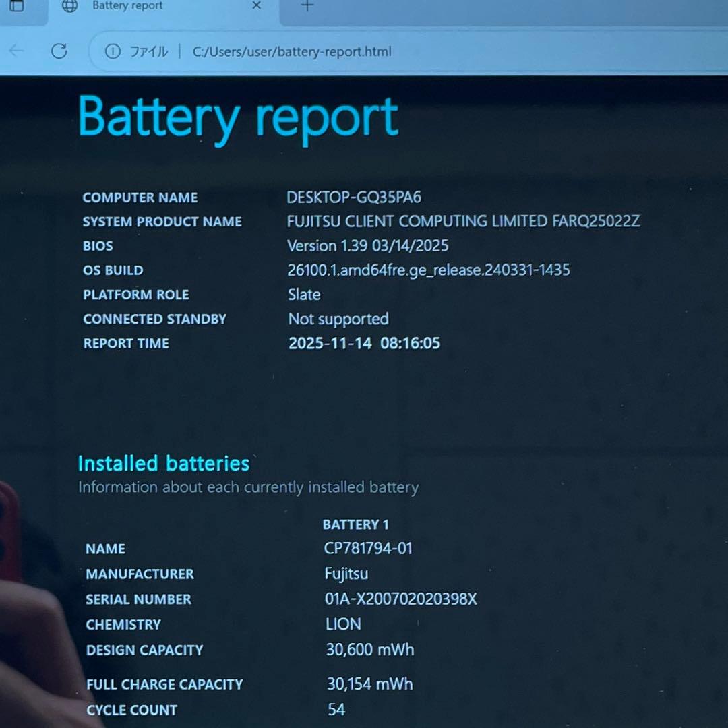Click the browser refresh icon
This screenshot has height=728, width=728.
[x=59, y=51]
